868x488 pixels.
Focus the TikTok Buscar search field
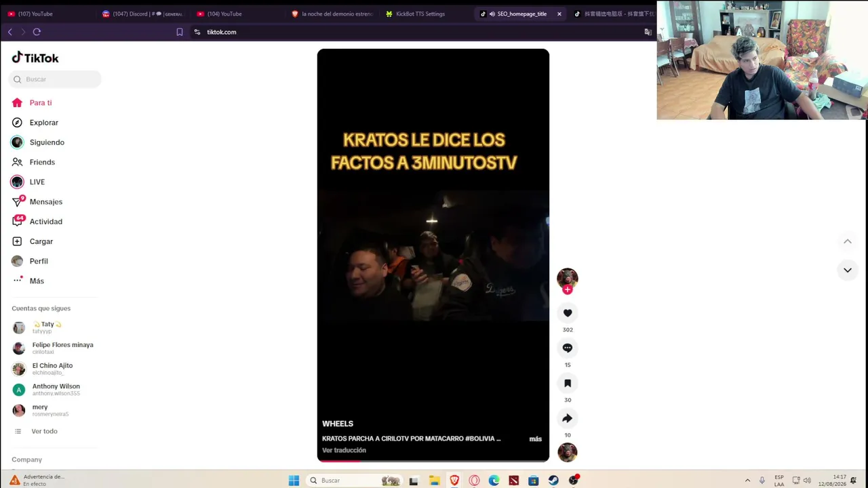point(55,79)
